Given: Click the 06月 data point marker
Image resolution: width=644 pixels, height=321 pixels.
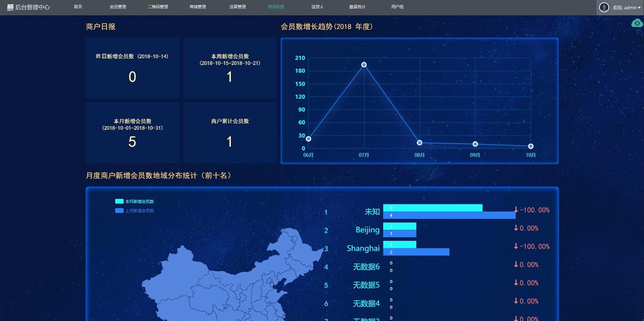Looking at the screenshot, I should pyautogui.click(x=309, y=139).
